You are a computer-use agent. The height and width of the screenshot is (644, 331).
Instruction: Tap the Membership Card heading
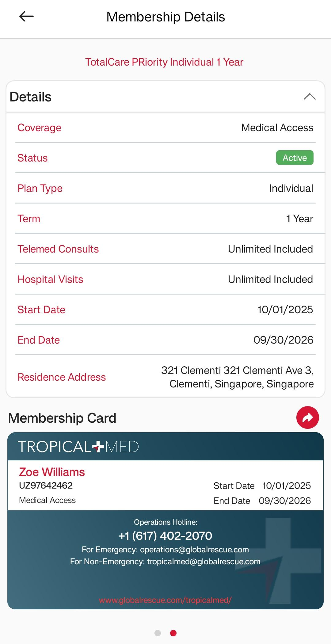(x=62, y=418)
